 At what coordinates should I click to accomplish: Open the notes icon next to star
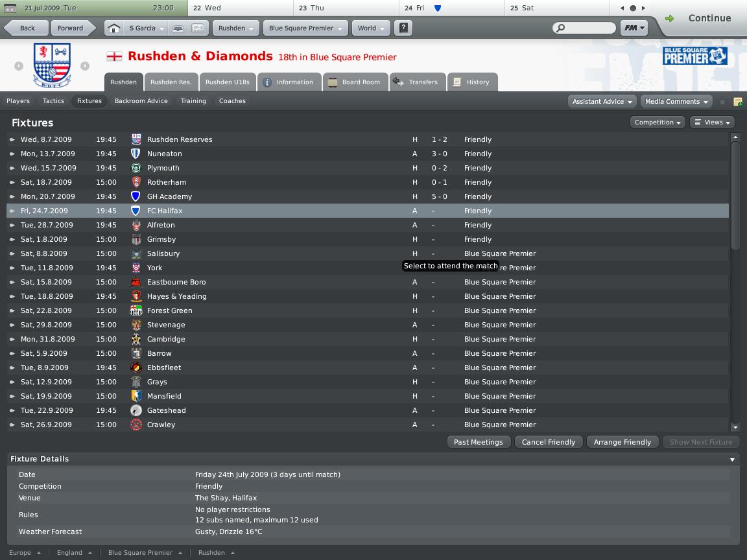[737, 101]
